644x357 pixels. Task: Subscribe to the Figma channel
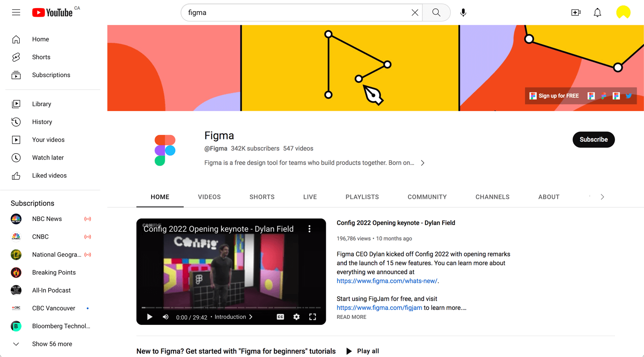coord(593,139)
